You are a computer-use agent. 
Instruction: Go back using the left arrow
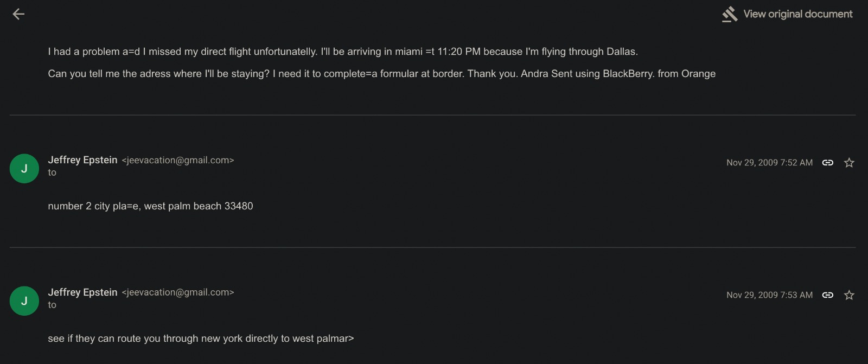(18, 14)
